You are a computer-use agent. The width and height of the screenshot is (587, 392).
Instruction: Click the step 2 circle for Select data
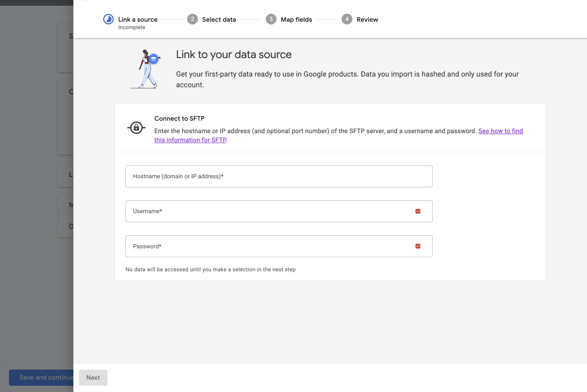click(x=192, y=19)
